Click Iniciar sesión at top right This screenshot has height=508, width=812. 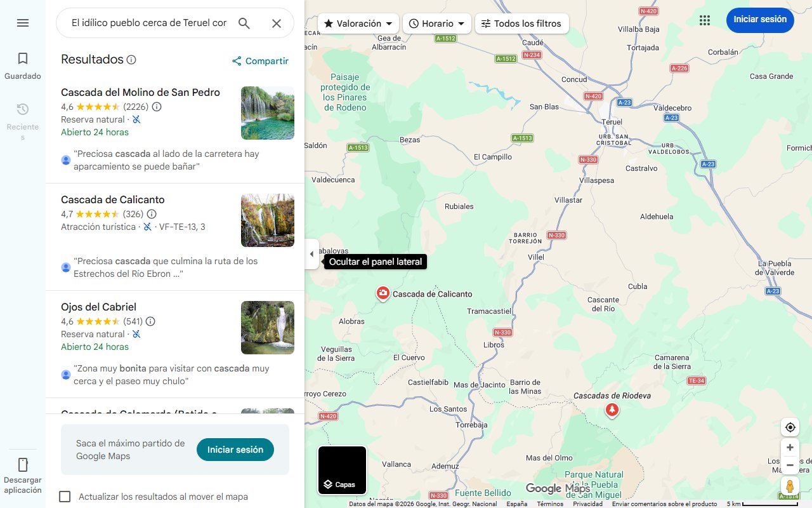click(x=759, y=20)
